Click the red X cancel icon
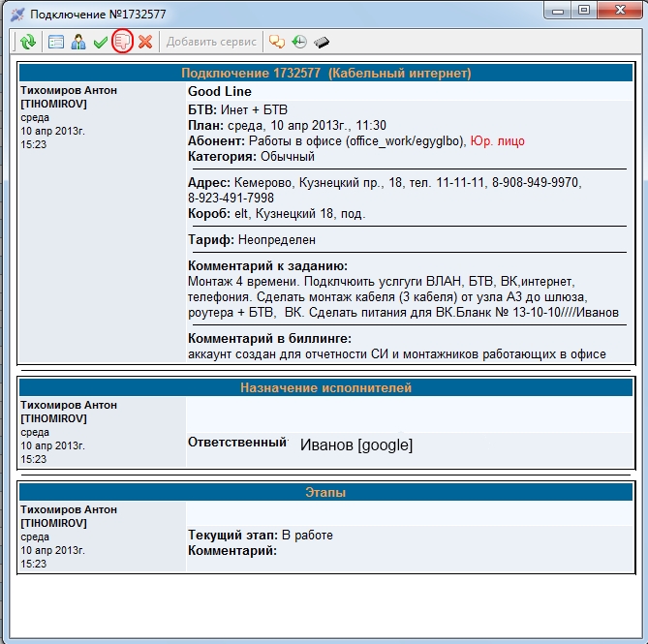Screen dimensions: 648x644 (145, 42)
